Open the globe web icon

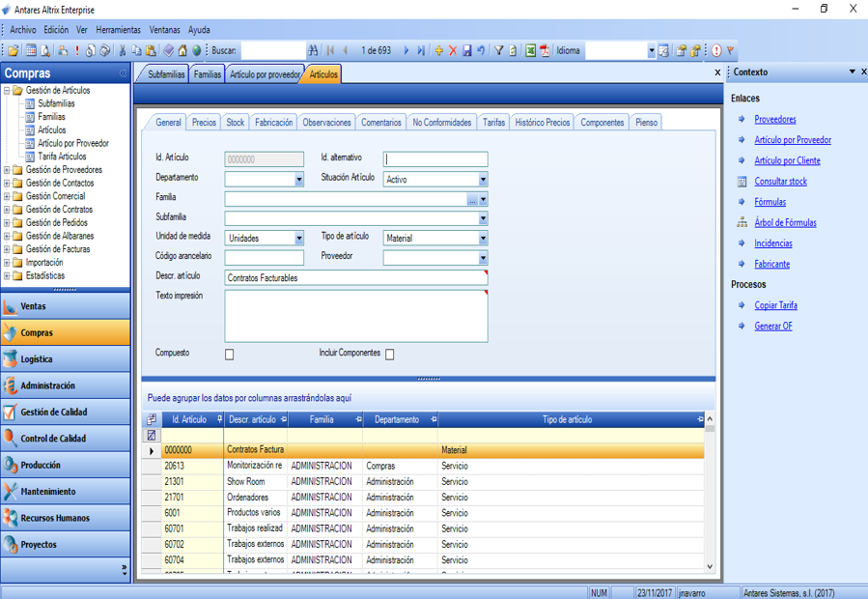point(197,50)
